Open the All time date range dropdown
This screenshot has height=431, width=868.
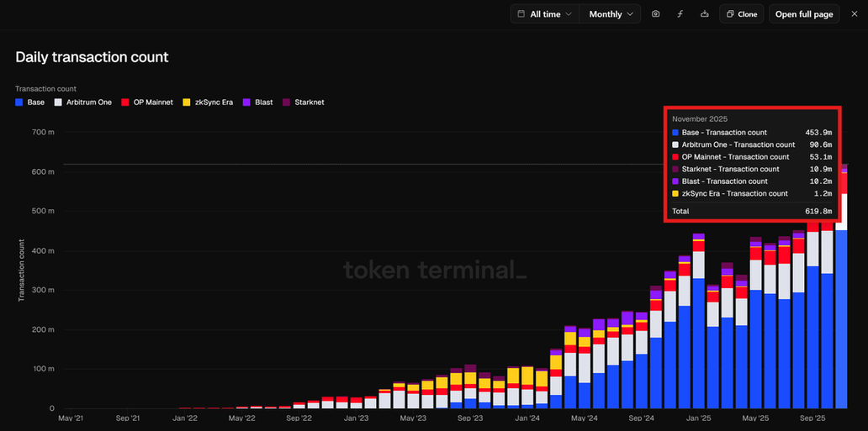pos(545,14)
